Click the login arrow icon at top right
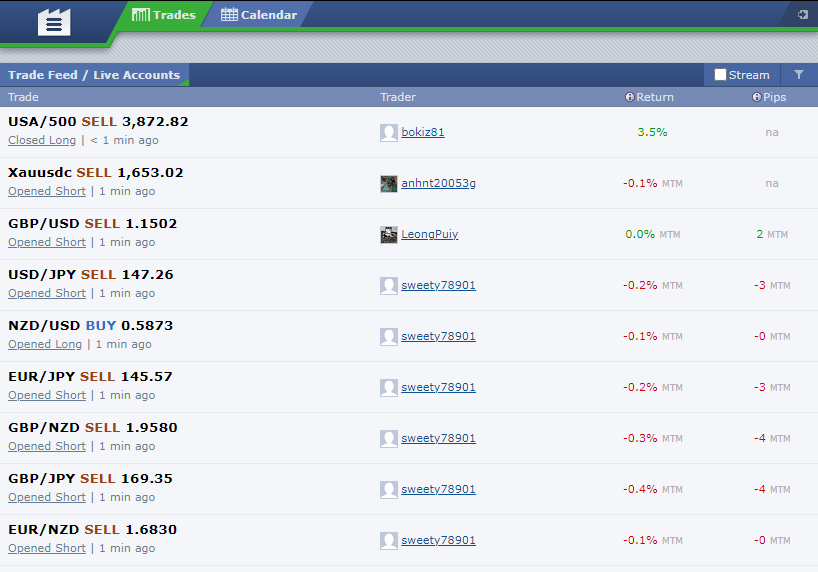This screenshot has width=818, height=572. [803, 15]
